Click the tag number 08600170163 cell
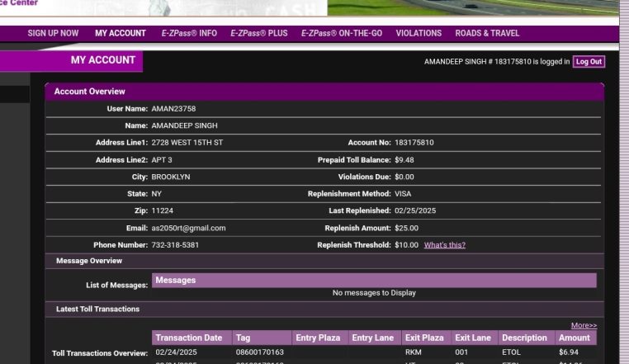Image resolution: width=629 pixels, height=364 pixels. (259, 352)
